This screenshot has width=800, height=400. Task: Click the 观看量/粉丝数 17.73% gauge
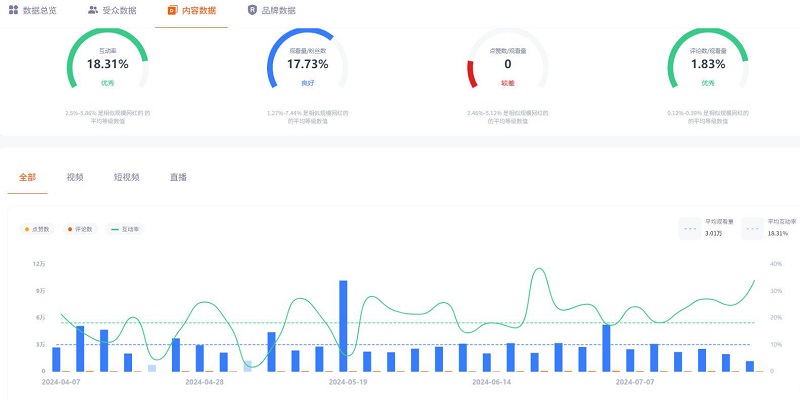click(x=307, y=64)
